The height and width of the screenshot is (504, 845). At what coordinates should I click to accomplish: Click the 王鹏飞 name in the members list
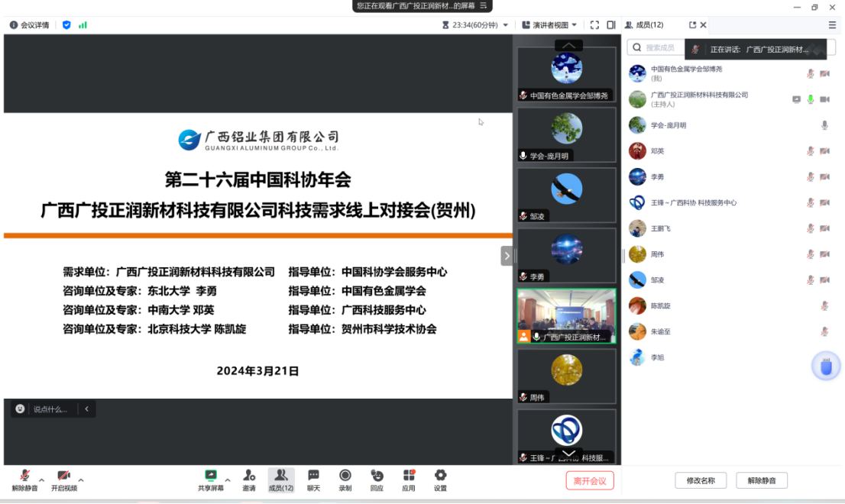[x=661, y=228]
